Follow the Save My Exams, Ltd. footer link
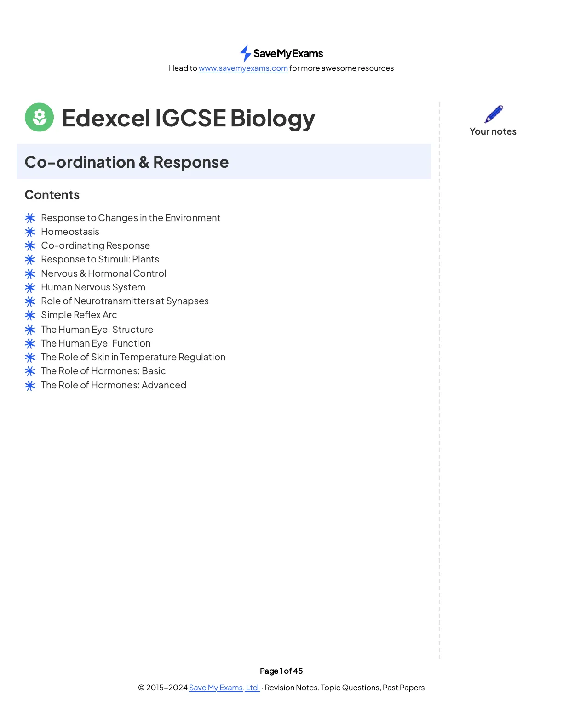 224,688
